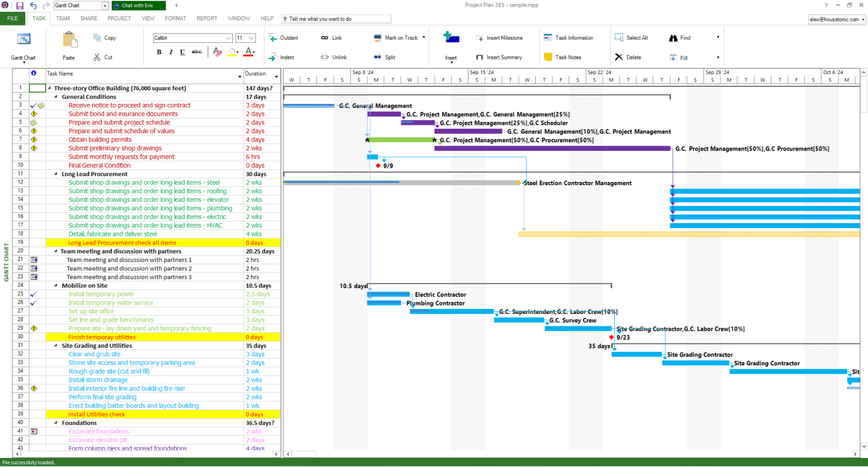Screen dimensions: 868x467
Task: Click the Paste clipboard icon
Action: [70, 40]
